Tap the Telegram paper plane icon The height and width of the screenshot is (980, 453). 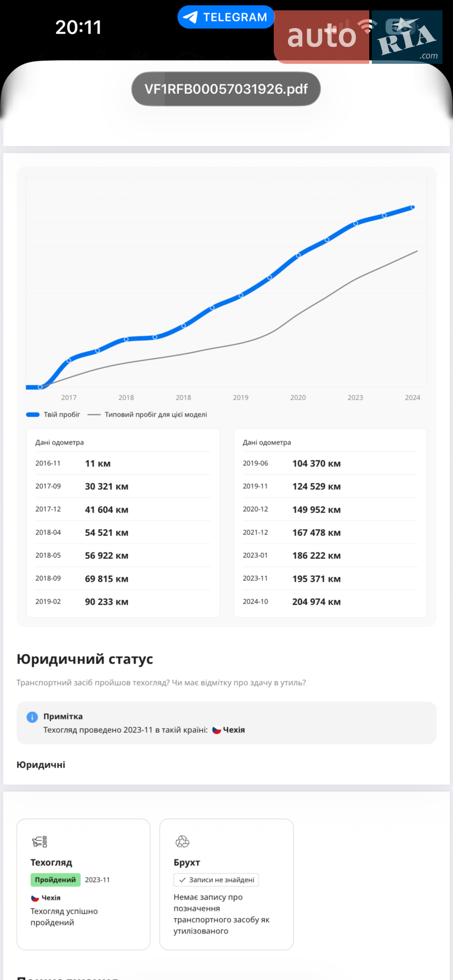point(190,17)
